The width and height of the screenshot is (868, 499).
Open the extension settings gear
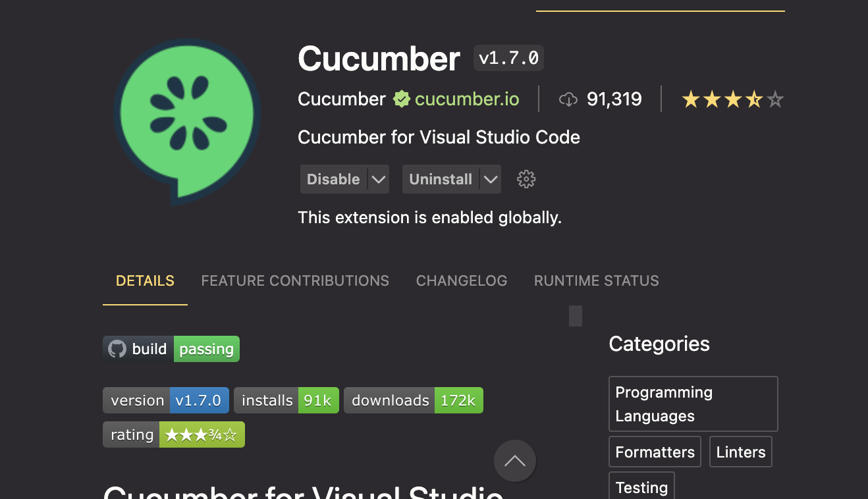(x=526, y=178)
